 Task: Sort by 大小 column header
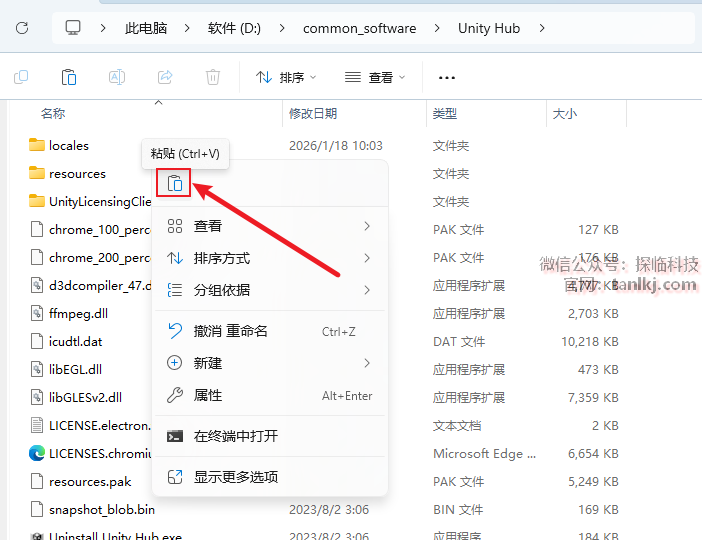click(565, 113)
